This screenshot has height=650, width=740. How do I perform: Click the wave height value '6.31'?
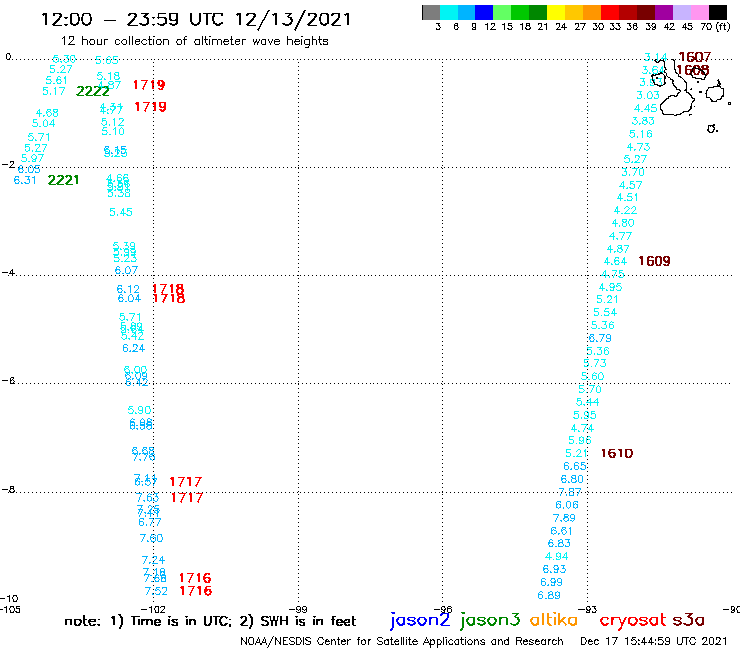pyautogui.click(x=25, y=180)
